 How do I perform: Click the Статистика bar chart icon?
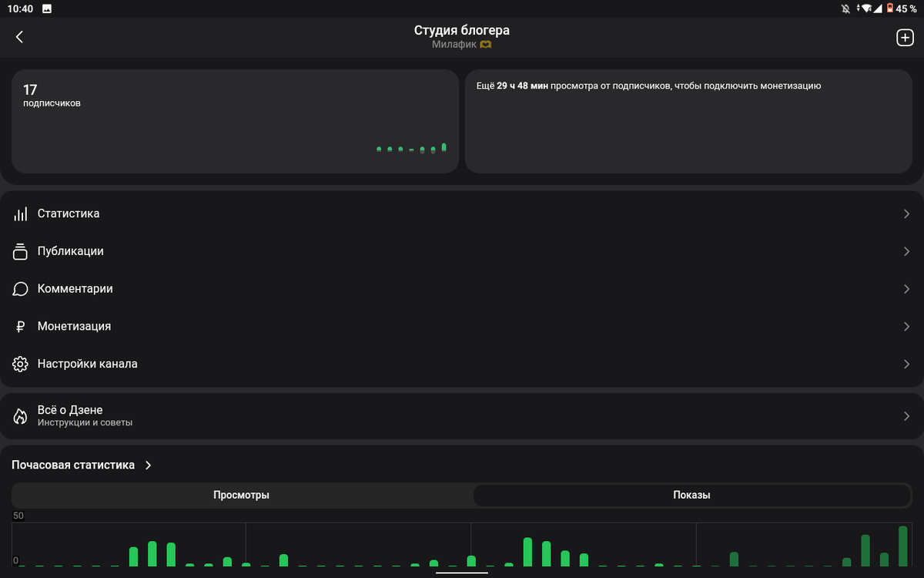[21, 213]
